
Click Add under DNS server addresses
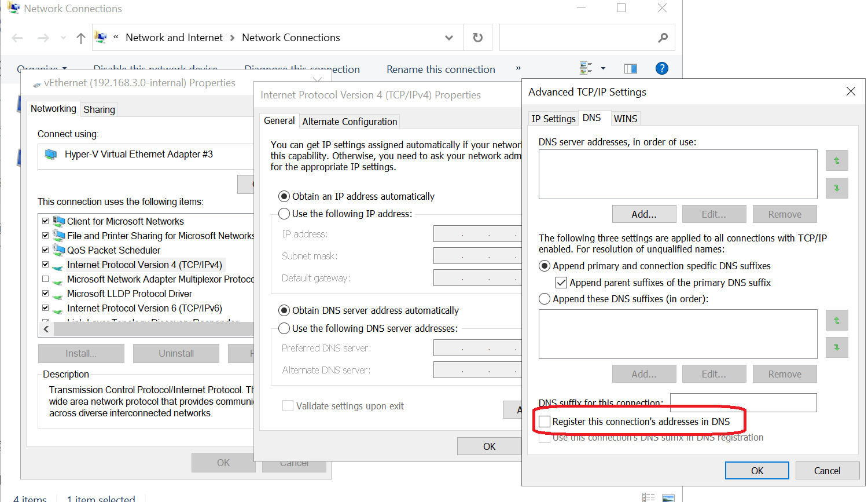pos(644,214)
